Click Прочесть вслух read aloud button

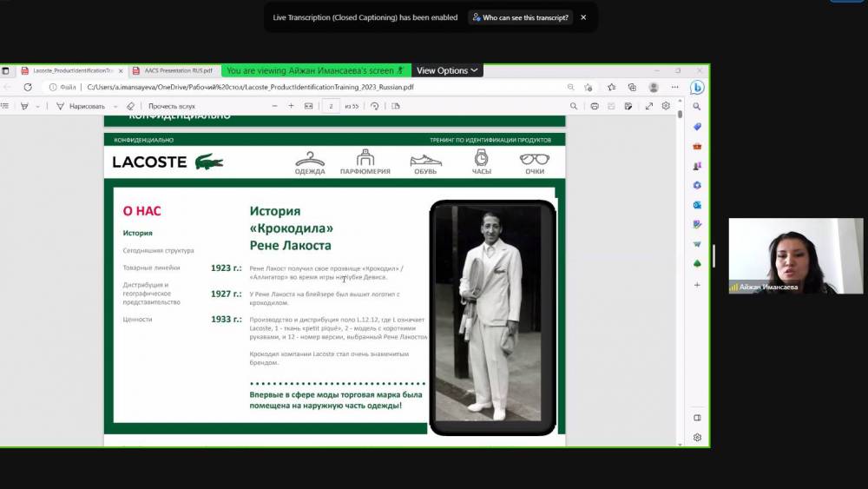(x=172, y=106)
